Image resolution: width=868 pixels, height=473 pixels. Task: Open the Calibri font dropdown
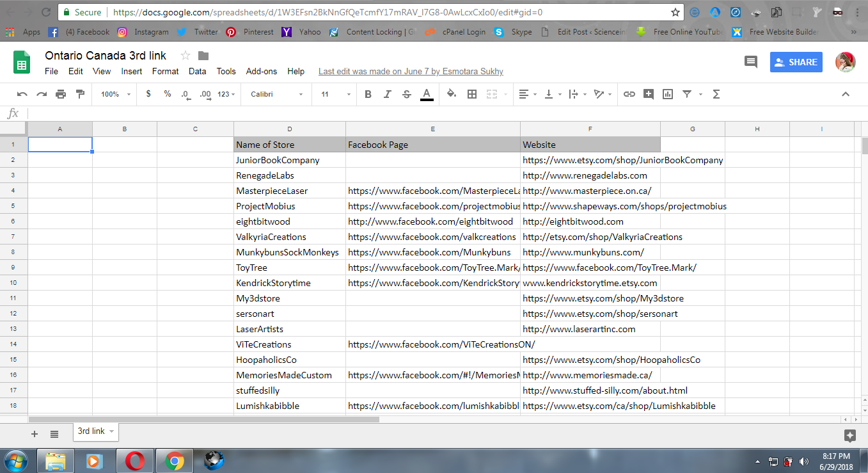277,94
